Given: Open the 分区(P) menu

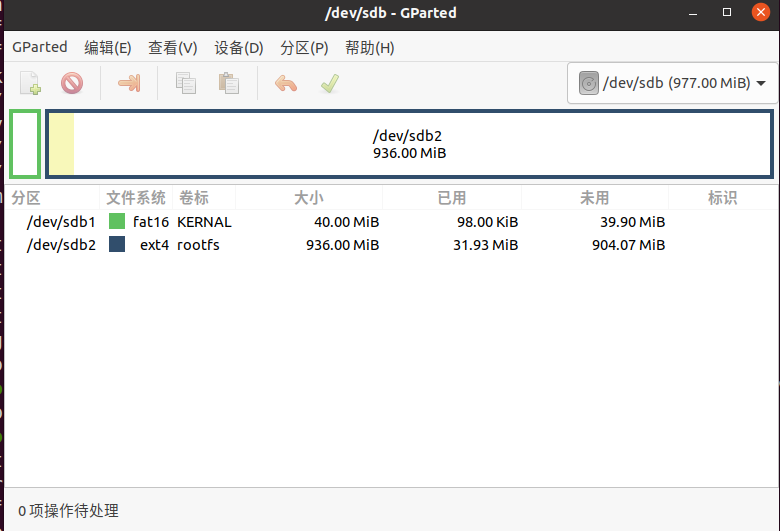Looking at the screenshot, I should pyautogui.click(x=304, y=48).
